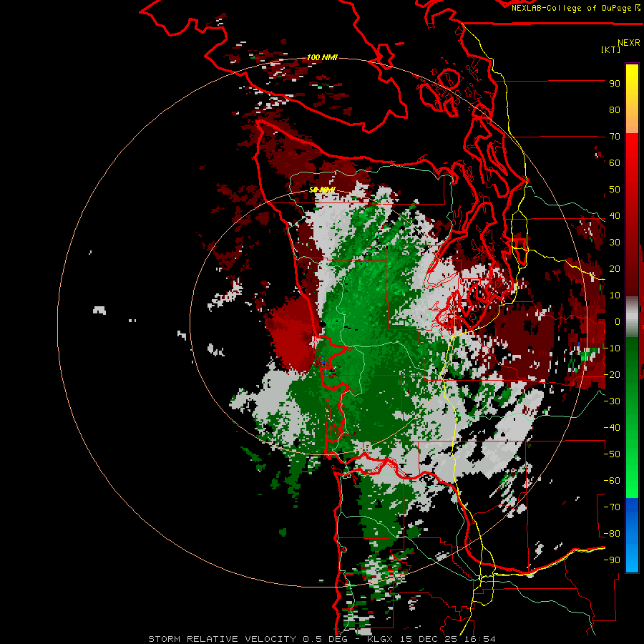
Task: Click the -50 value on the legend
Action: click(612, 454)
